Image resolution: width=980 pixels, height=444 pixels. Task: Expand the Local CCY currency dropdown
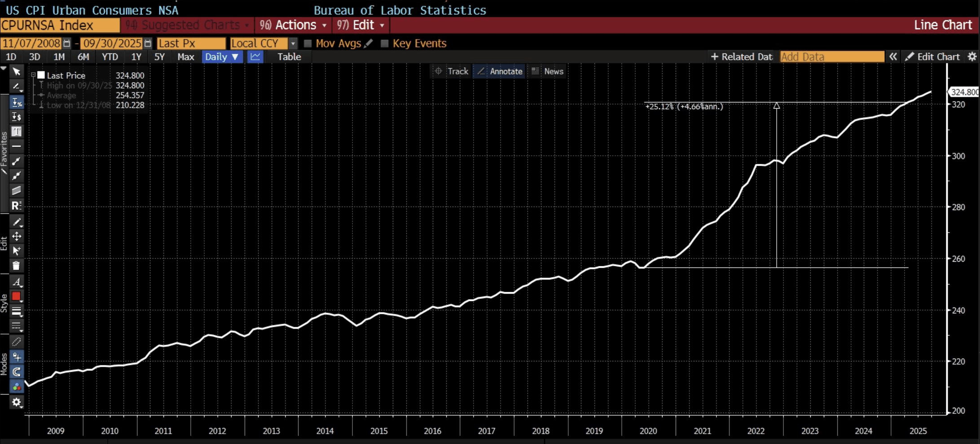(x=293, y=44)
